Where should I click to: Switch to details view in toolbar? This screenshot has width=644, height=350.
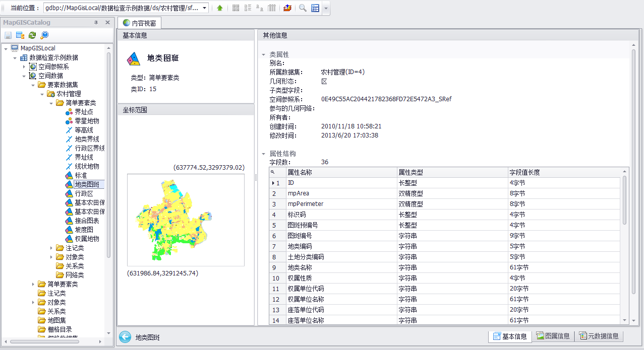(x=272, y=8)
